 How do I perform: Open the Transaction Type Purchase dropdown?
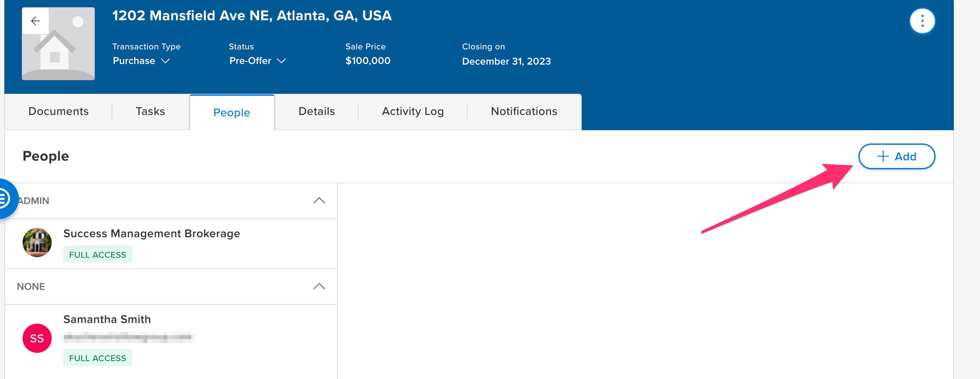pyautogui.click(x=141, y=61)
